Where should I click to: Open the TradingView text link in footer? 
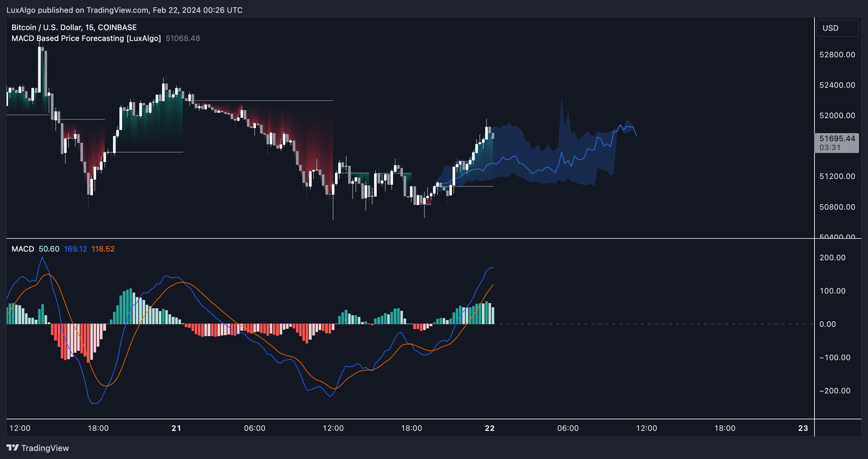[x=45, y=448]
